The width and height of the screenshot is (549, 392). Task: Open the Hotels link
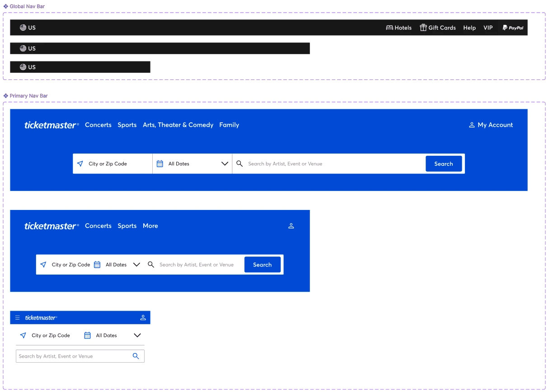click(x=399, y=28)
